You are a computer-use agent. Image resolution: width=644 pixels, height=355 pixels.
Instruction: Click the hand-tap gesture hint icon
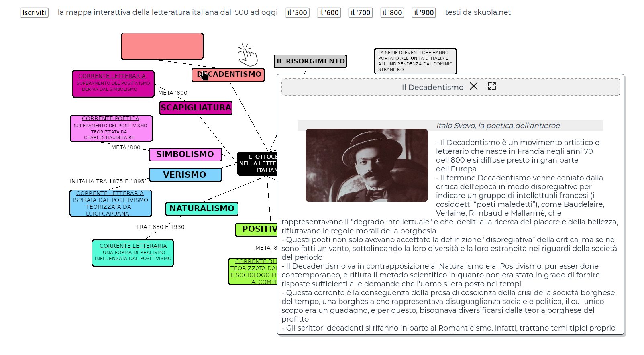coord(247,55)
